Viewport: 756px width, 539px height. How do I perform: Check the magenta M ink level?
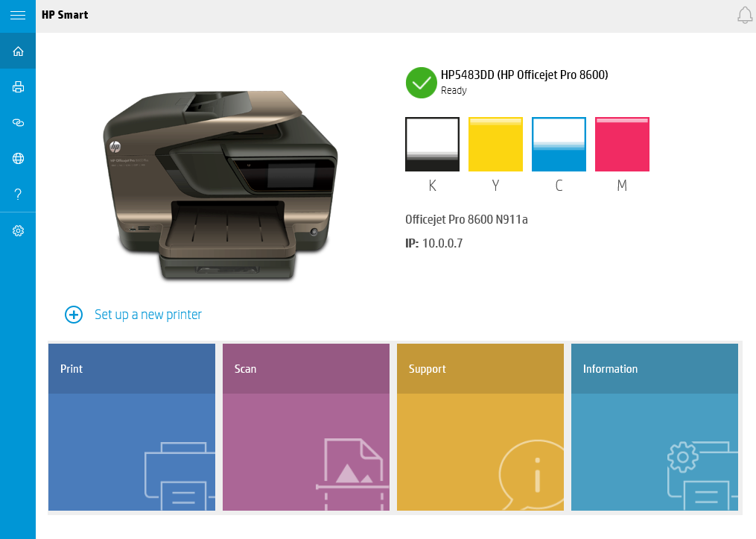[622, 145]
